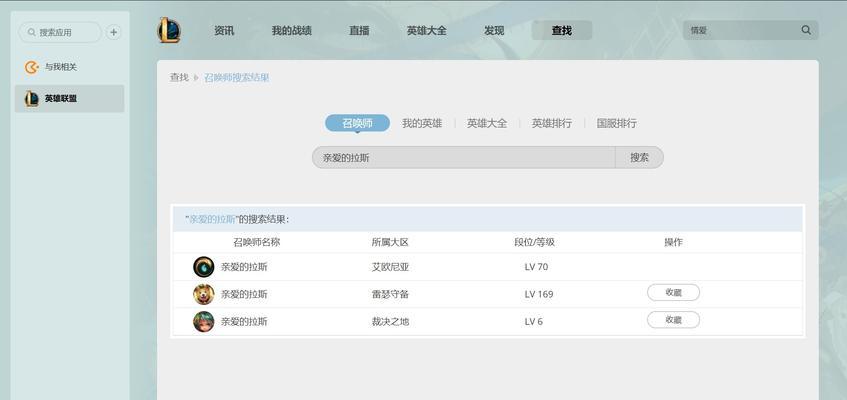The height and width of the screenshot is (400, 847).
Task: Select the 召唤师 search category pill
Action: coord(357,123)
